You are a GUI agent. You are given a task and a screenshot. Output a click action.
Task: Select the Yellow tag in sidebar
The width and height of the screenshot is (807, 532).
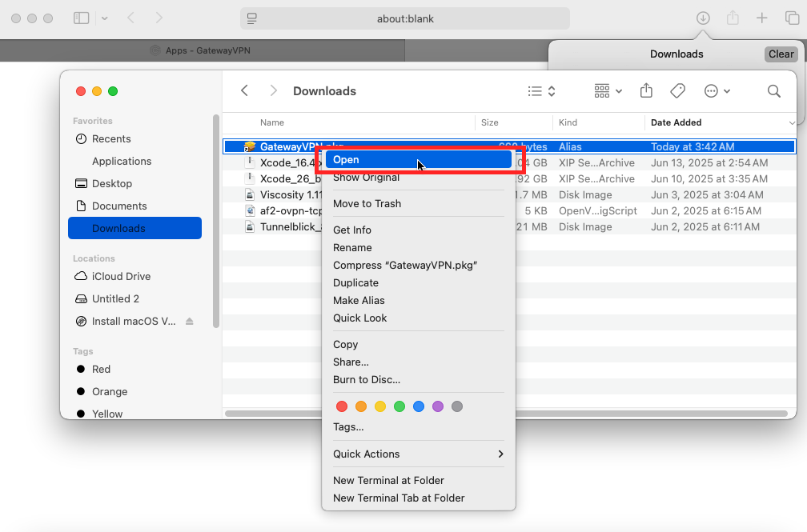click(134, 414)
